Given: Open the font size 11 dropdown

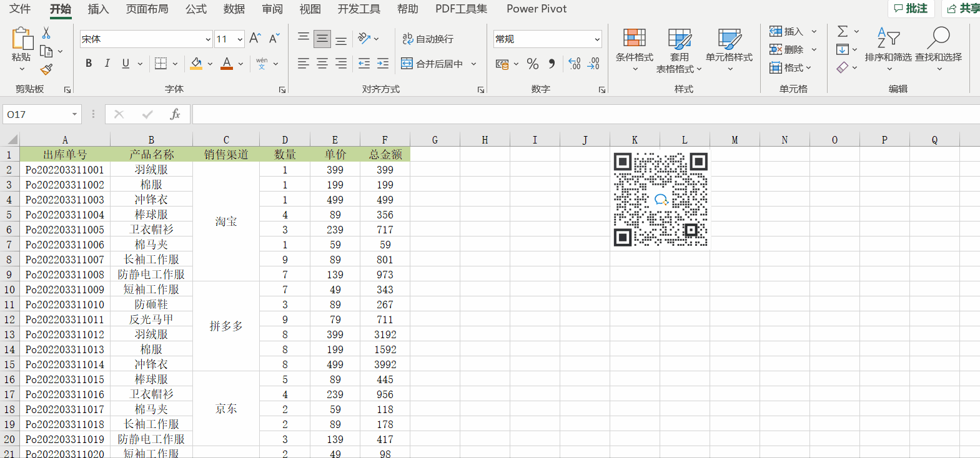Looking at the screenshot, I should [x=240, y=39].
